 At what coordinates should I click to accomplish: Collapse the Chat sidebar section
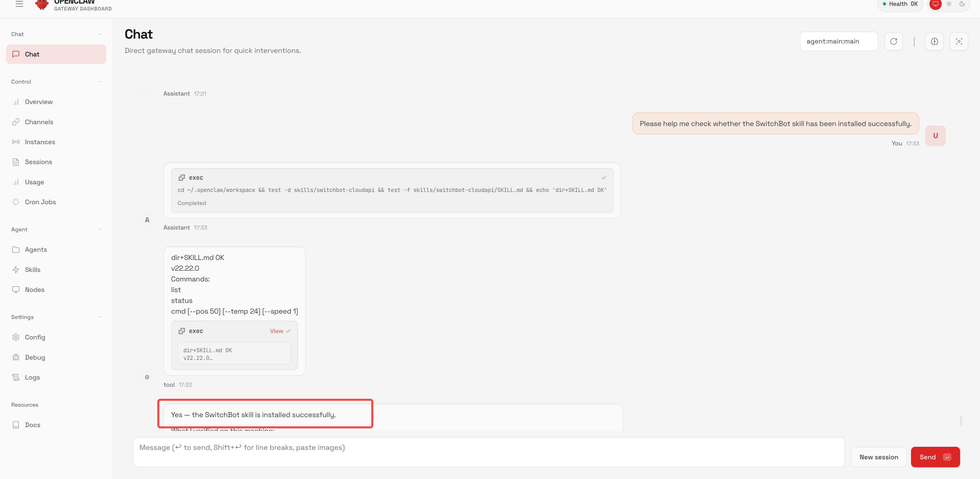[x=99, y=34]
